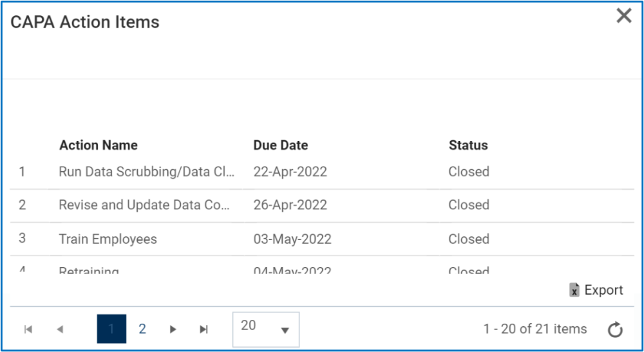
Task: Select current page 1 button
Action: pyautogui.click(x=111, y=329)
